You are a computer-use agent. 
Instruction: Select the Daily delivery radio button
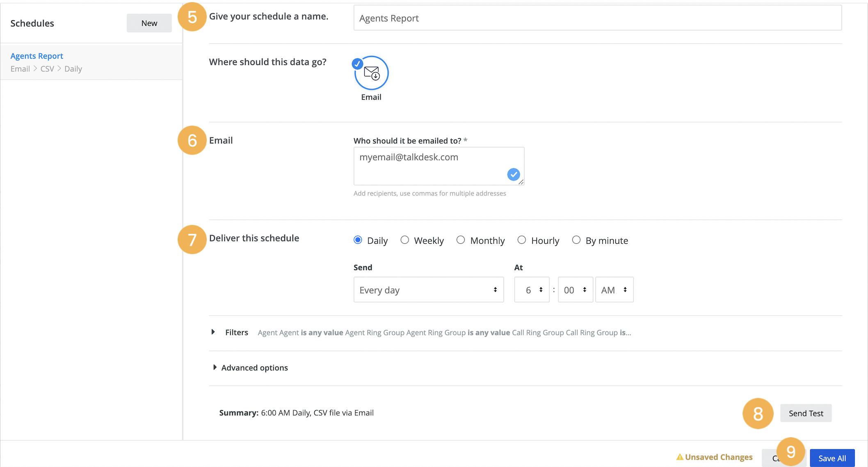click(358, 240)
